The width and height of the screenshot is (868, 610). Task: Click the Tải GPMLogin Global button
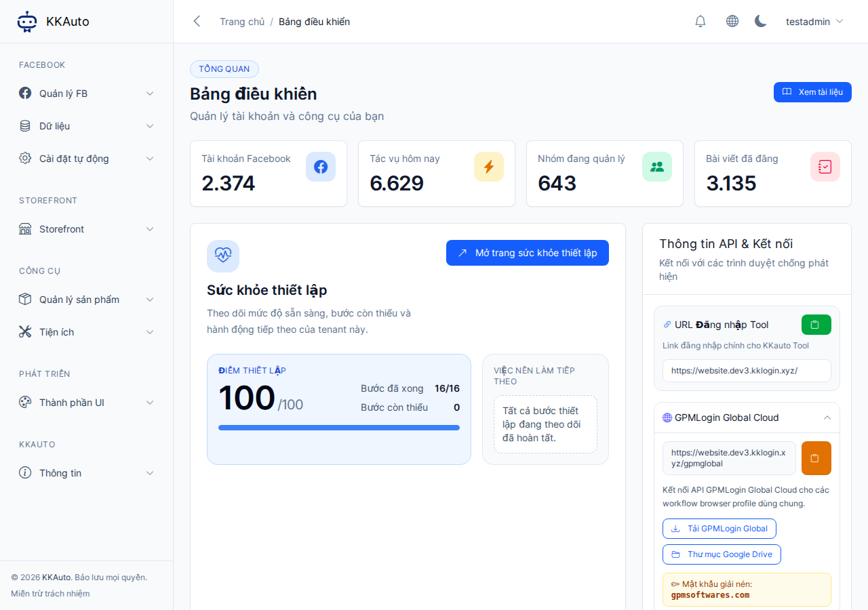click(x=719, y=529)
